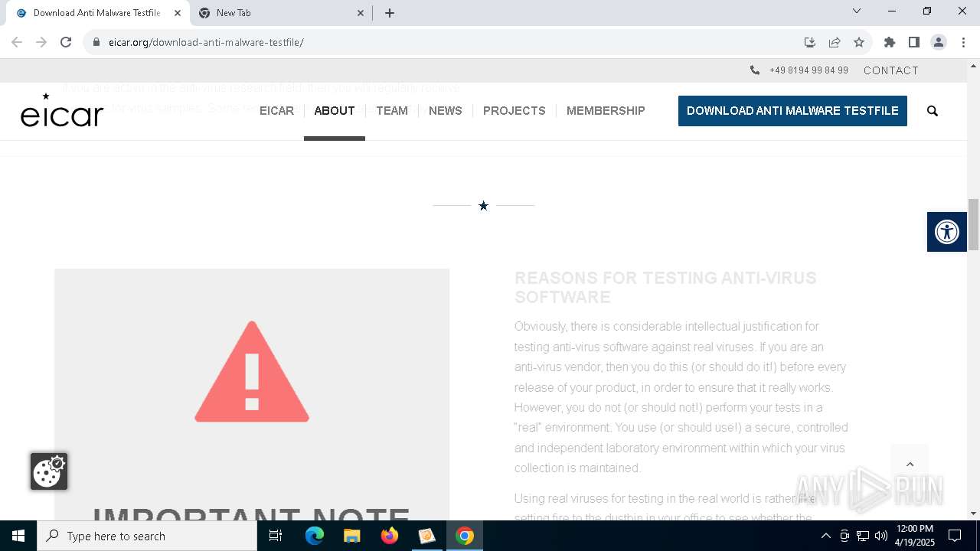The width and height of the screenshot is (980, 551).
Task: Click the browser forward arrow
Action: 41,42
